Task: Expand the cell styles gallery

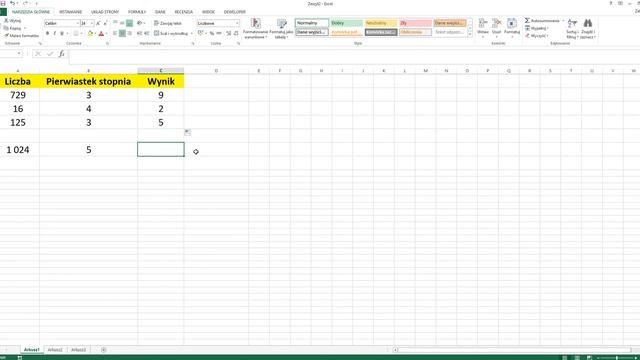Action: pyautogui.click(x=470, y=35)
